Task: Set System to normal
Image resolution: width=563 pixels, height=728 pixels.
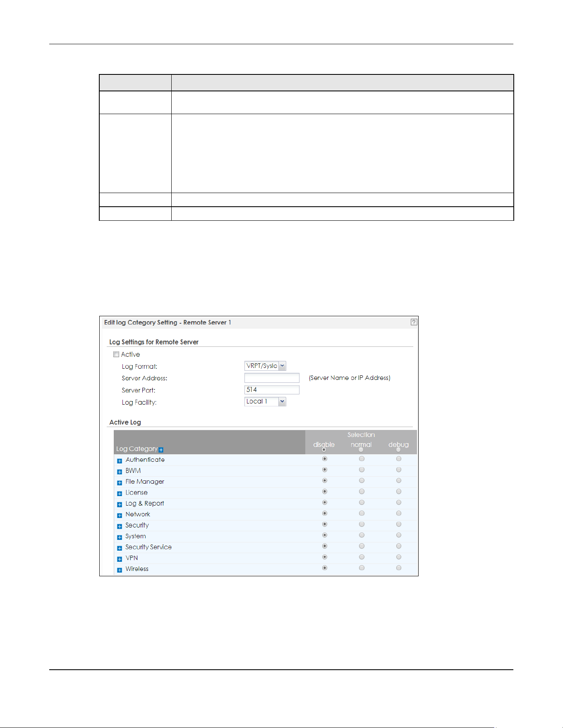Action: coord(362,535)
